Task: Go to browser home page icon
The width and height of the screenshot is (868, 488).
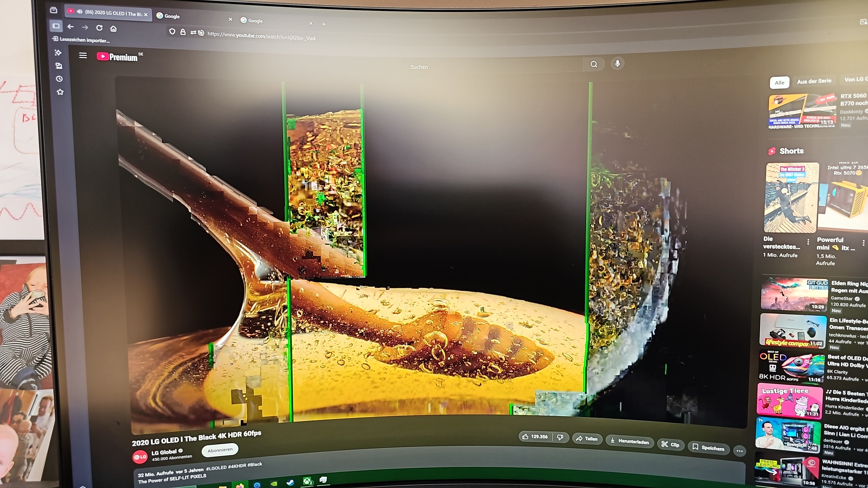Action: tap(113, 29)
